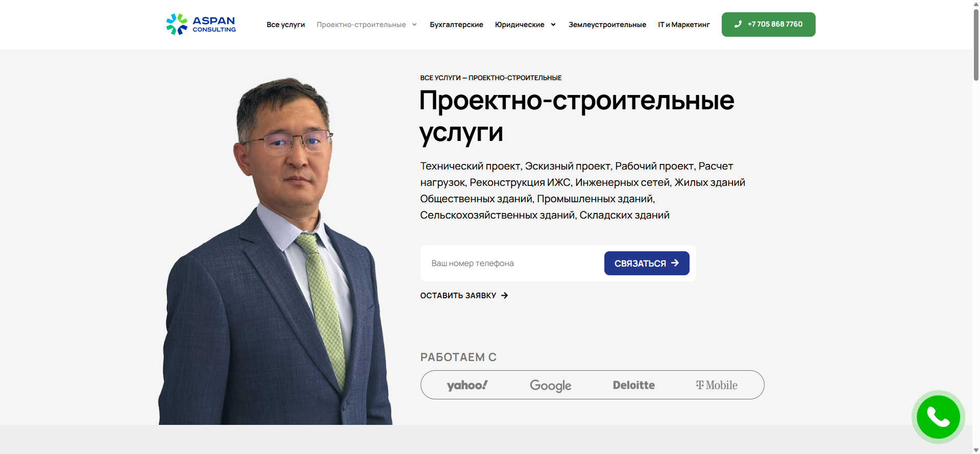Open the IT и Маркетинг menu item
Viewport: 980px width, 454px height.
tap(684, 25)
